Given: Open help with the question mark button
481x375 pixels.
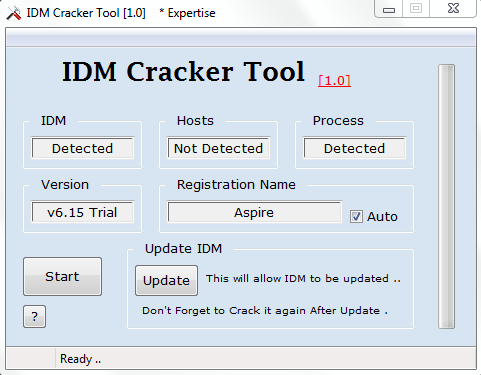Looking at the screenshot, I should pyautogui.click(x=34, y=316).
